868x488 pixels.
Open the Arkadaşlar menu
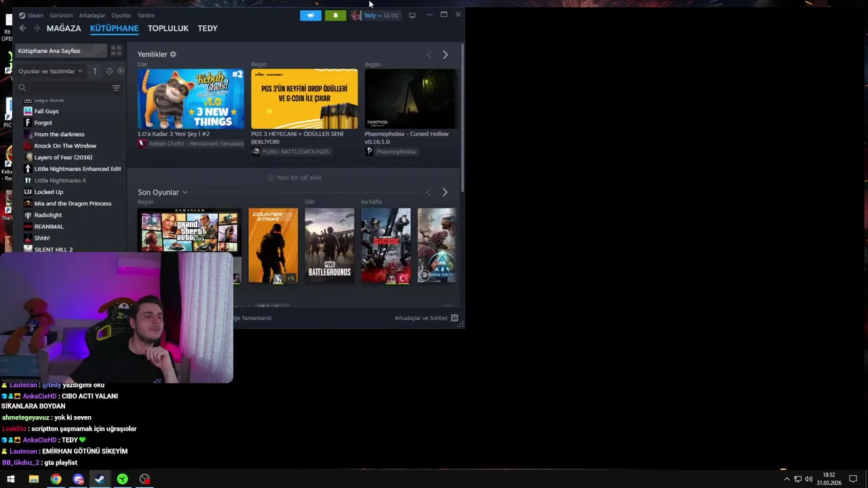pos(92,15)
